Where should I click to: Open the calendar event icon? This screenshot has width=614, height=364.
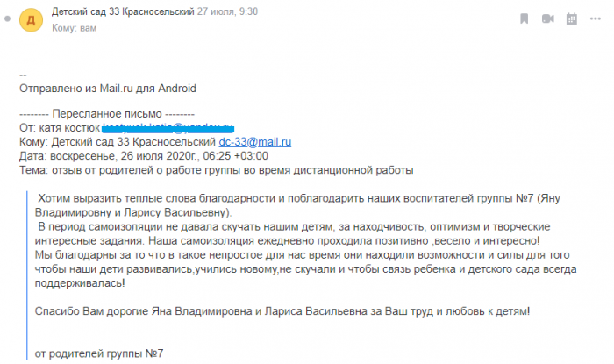click(571, 18)
